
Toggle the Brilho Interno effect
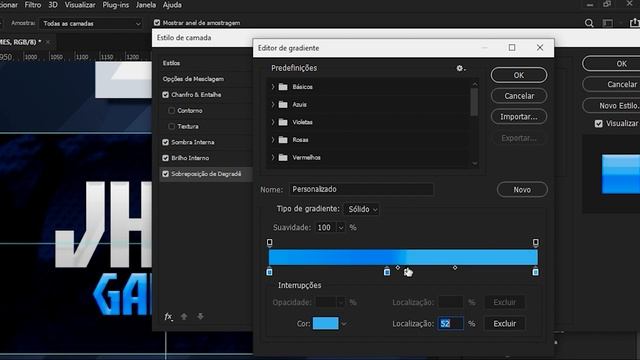click(165, 158)
